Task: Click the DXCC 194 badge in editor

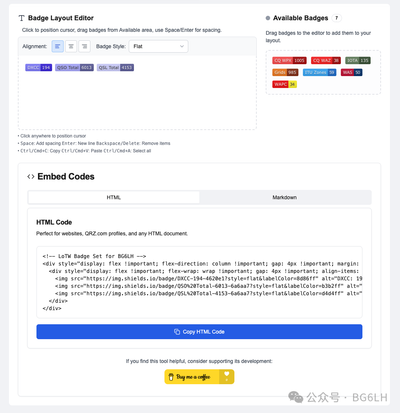Action: click(x=39, y=68)
